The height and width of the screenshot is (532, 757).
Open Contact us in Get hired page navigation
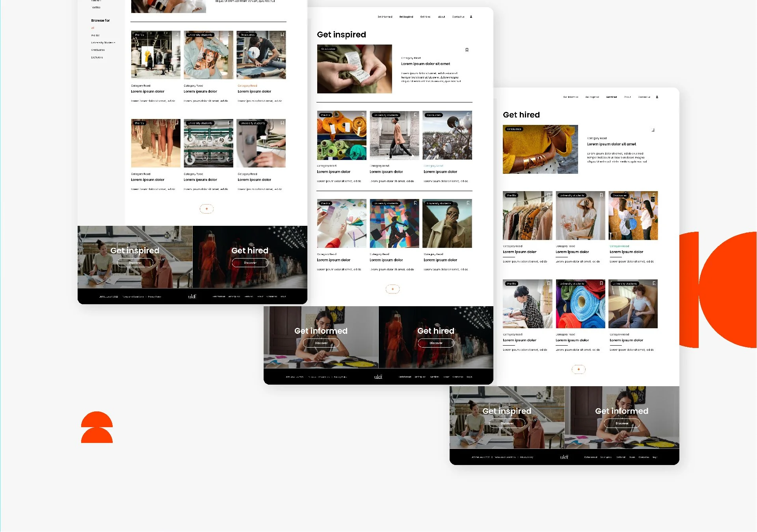point(644,97)
